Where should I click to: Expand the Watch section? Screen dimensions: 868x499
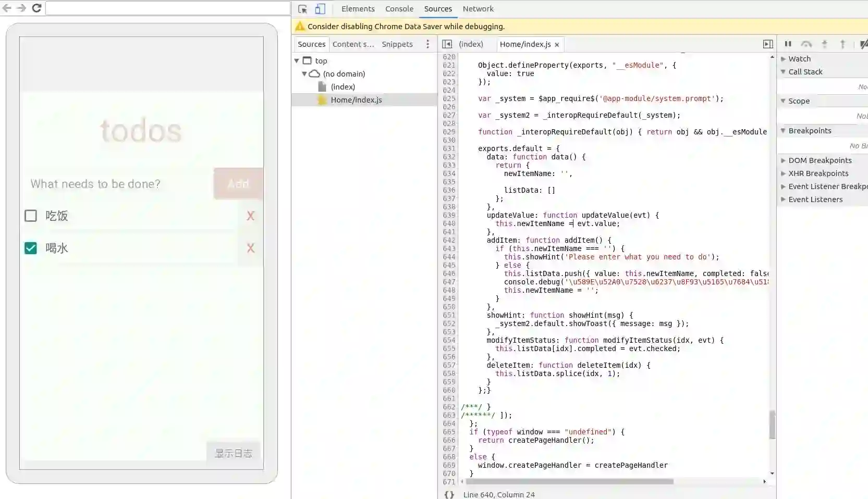pos(783,59)
